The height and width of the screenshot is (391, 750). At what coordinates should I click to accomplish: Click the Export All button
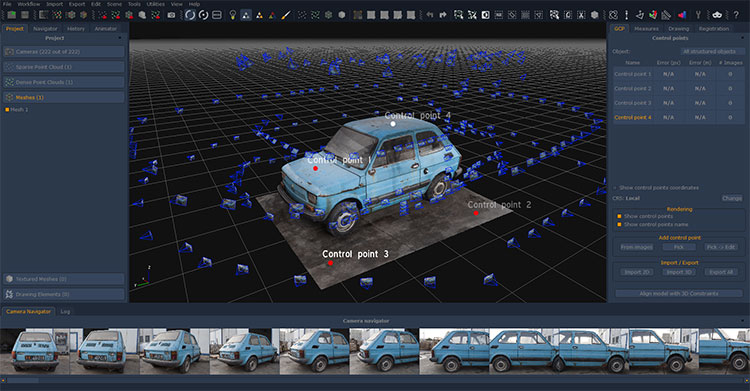click(721, 272)
